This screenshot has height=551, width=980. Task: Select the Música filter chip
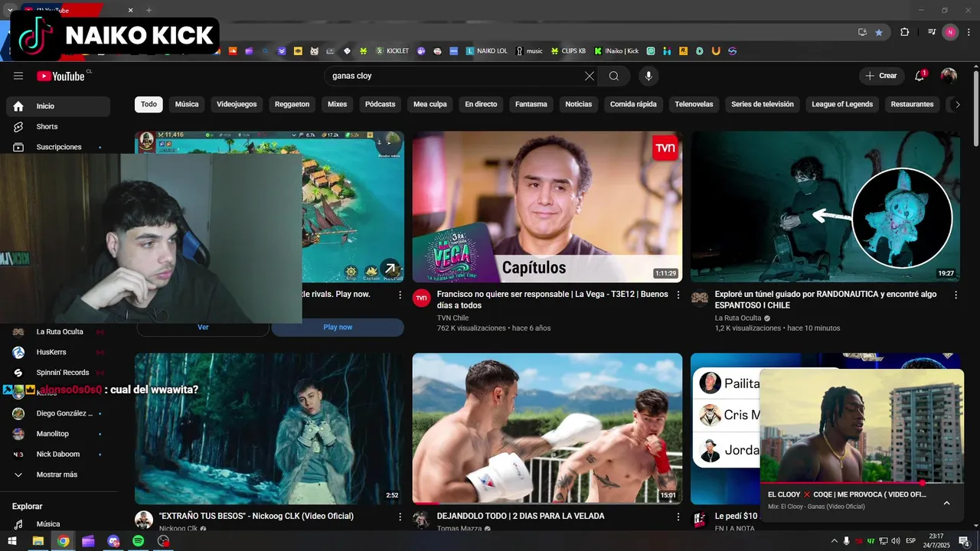pos(187,104)
